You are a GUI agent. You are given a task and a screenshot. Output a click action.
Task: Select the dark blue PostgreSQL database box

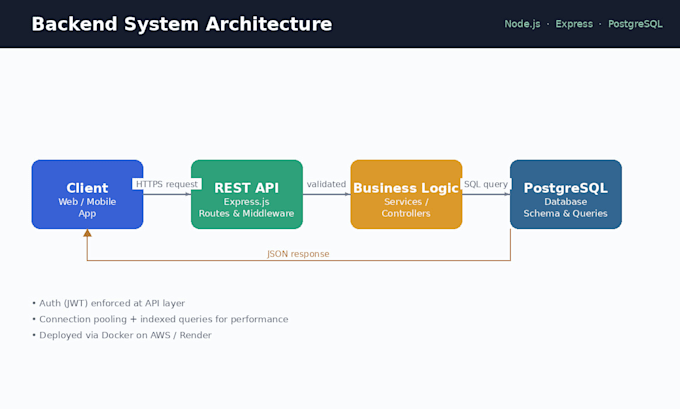(x=566, y=194)
